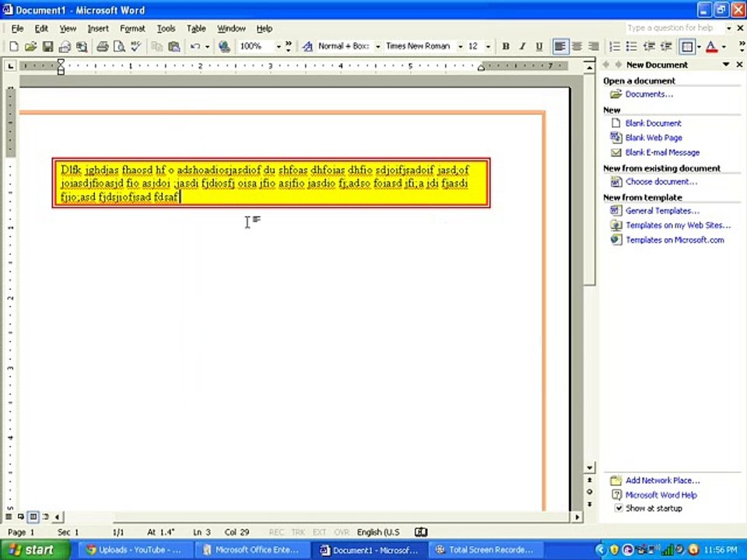
Task: Open the Format menu
Action: 132,29
